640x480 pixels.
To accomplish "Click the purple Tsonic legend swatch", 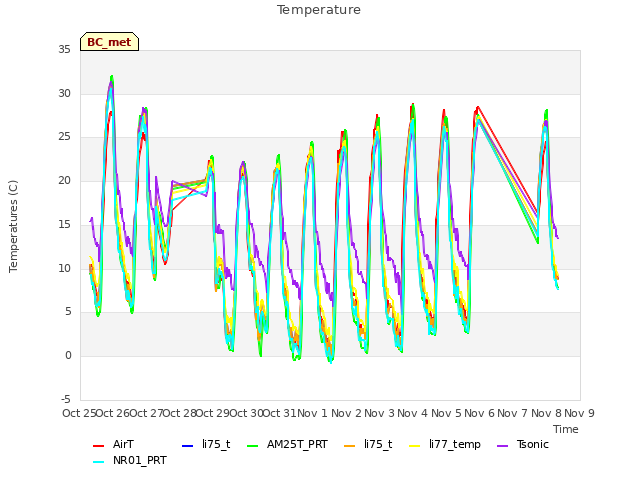I will click(x=502, y=446).
